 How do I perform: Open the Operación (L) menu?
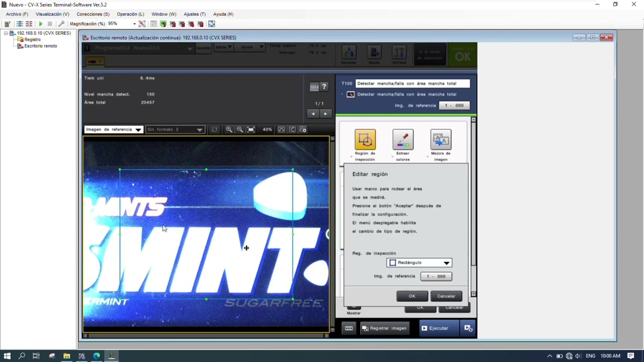[x=130, y=14]
